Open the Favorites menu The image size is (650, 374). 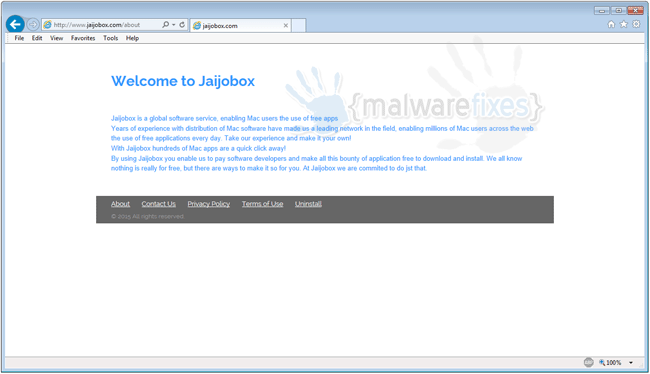click(83, 38)
